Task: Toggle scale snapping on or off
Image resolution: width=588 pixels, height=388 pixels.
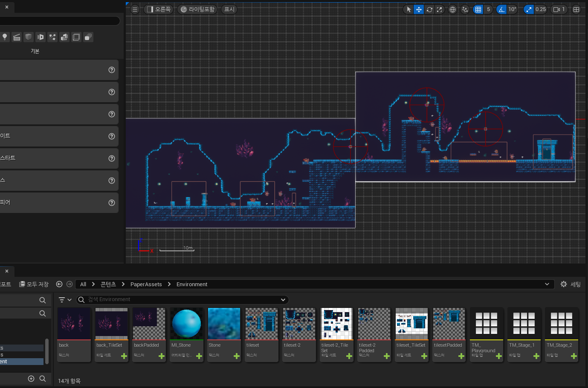Action: pos(529,9)
